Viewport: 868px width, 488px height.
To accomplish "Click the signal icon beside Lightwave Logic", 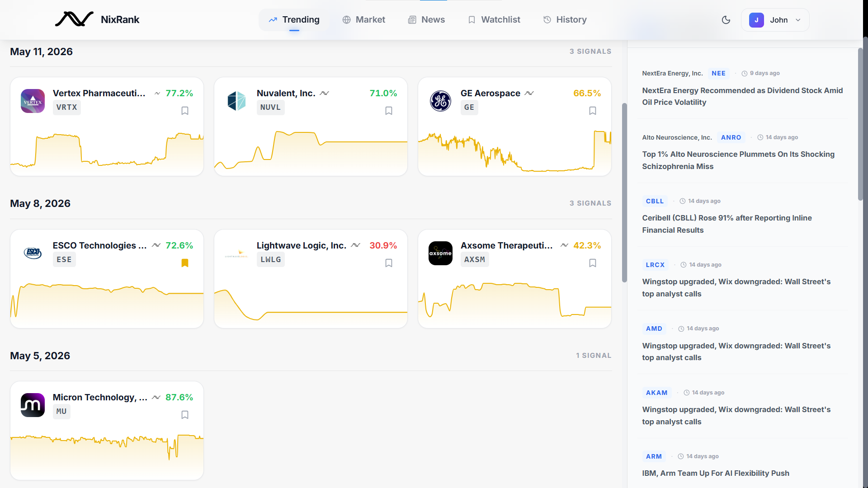I will [x=356, y=245].
